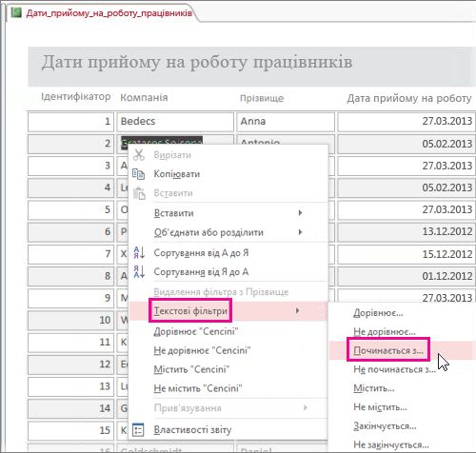Click identifier cell 12
The image size is (476, 453).
70,364
